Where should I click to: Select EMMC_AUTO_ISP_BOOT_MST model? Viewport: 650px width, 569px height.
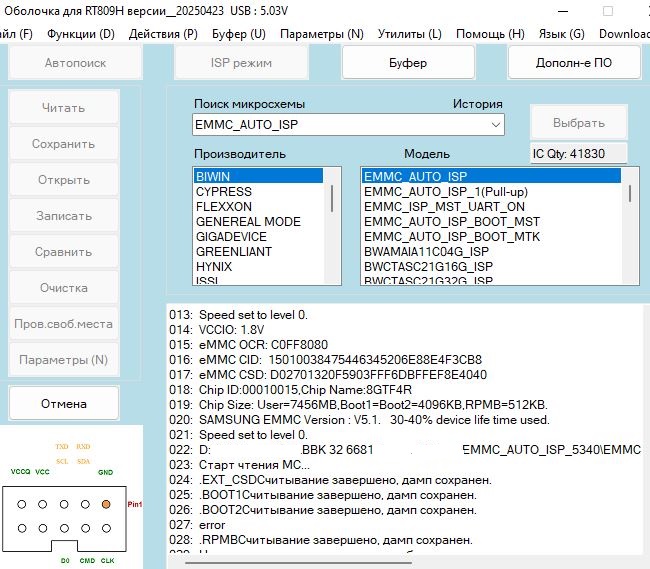(491, 221)
